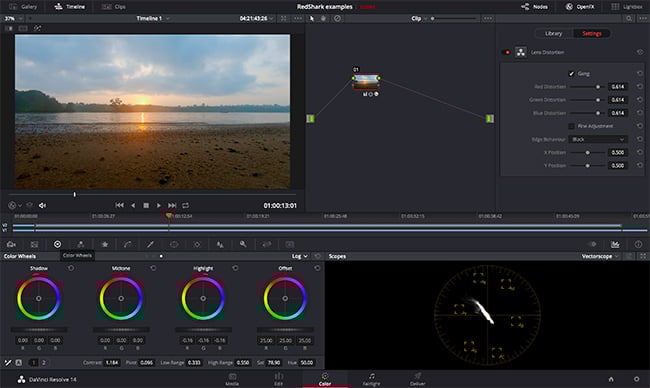Toggle the Lens Distortion effect enable switch

(506, 52)
